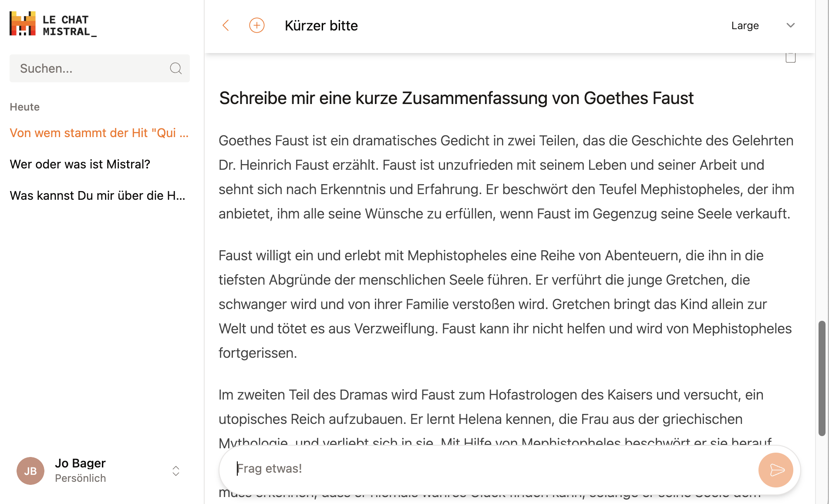829x504 pixels.
Task: Expand the model selector chevron
Action: (790, 25)
